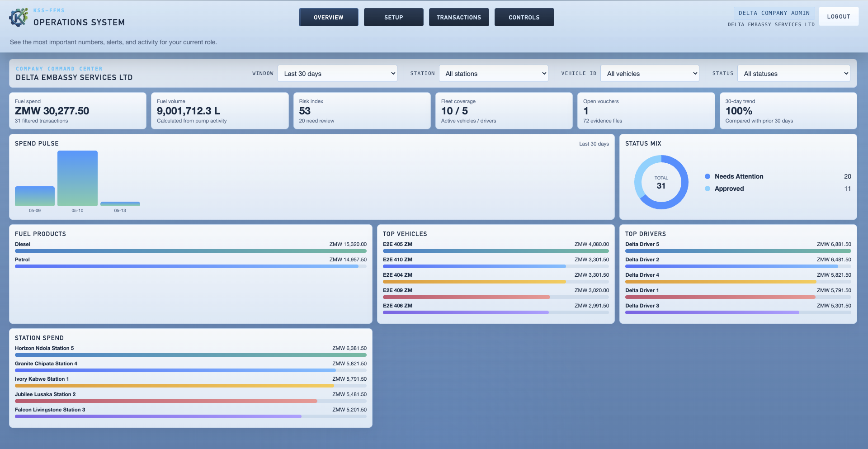Image resolution: width=868 pixels, height=449 pixels.
Task: Open the Overview tab
Action: [329, 17]
